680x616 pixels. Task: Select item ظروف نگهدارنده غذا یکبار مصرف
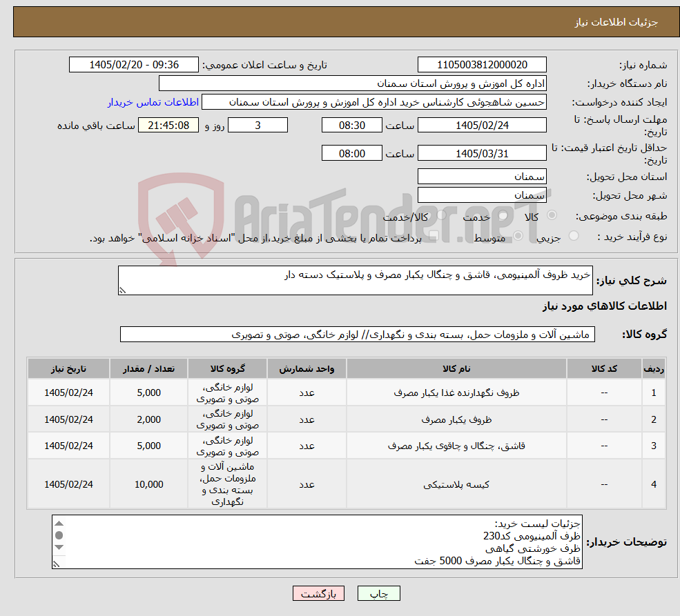(456, 393)
